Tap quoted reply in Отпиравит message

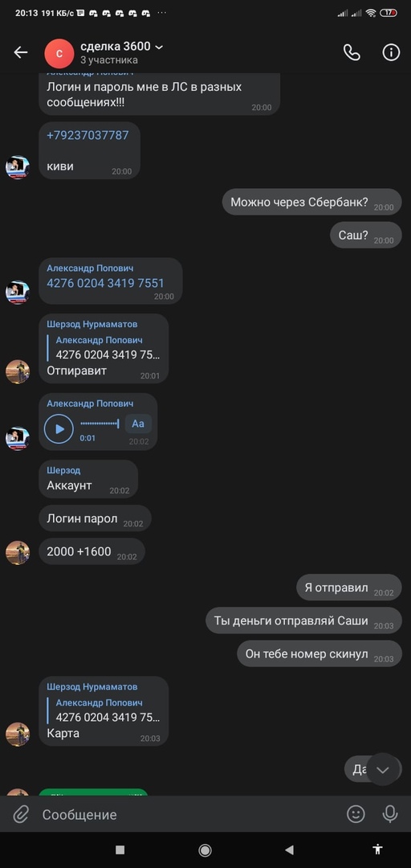click(x=105, y=348)
